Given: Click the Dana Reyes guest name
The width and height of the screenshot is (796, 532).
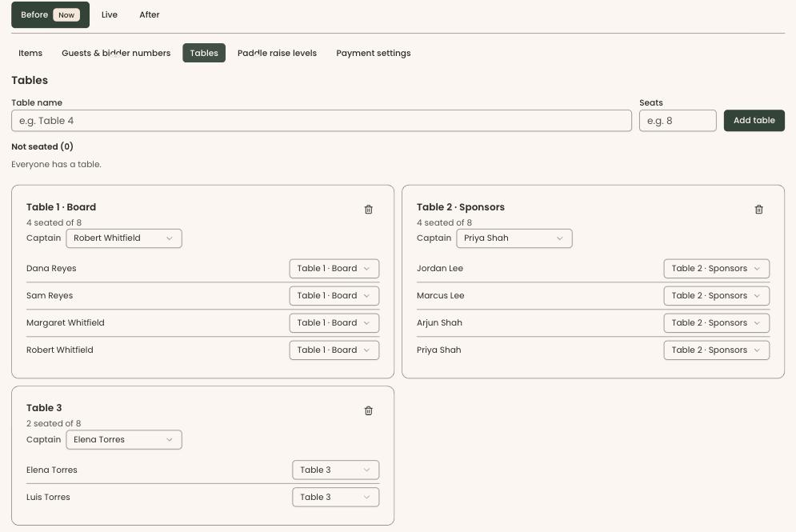Looking at the screenshot, I should [51, 269].
